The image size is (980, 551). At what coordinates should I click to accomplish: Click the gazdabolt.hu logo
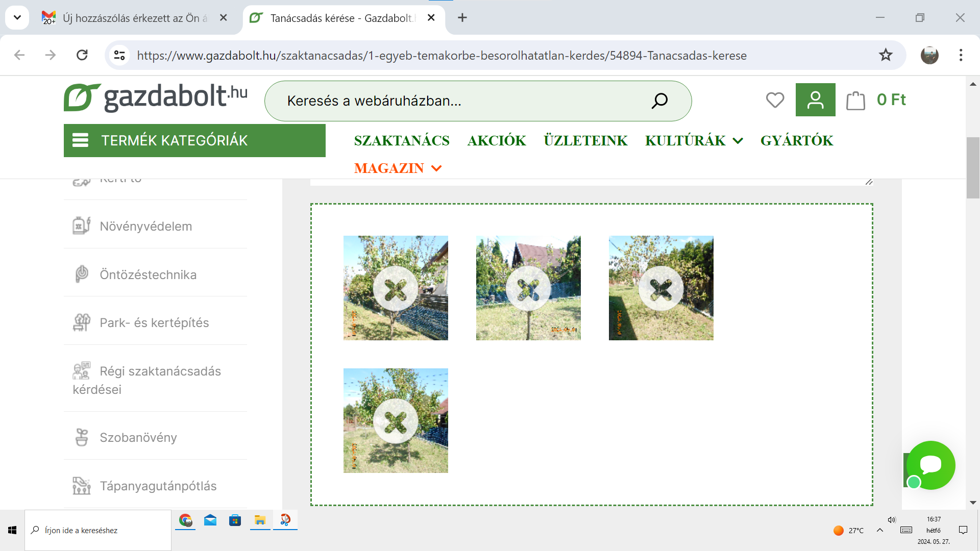click(156, 97)
